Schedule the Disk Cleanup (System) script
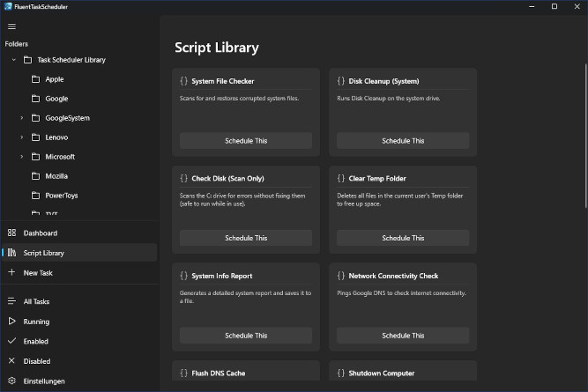Viewport: 588px width, 392px height. [403, 141]
